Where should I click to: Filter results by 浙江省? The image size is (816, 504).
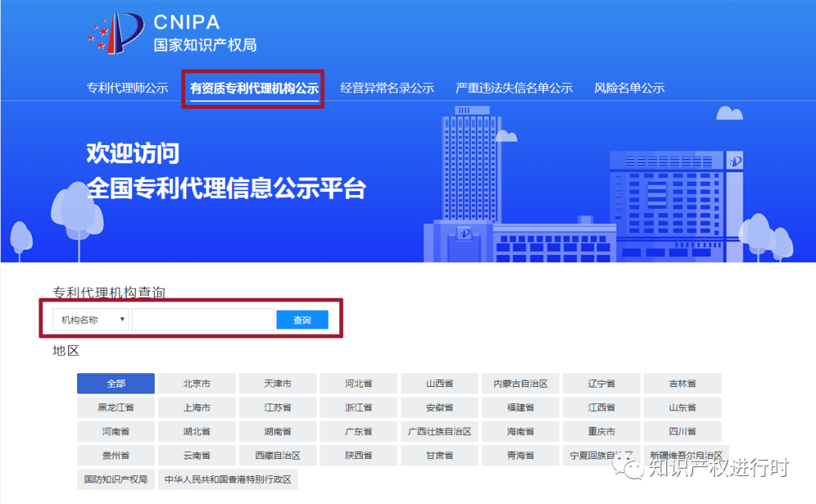(358, 407)
